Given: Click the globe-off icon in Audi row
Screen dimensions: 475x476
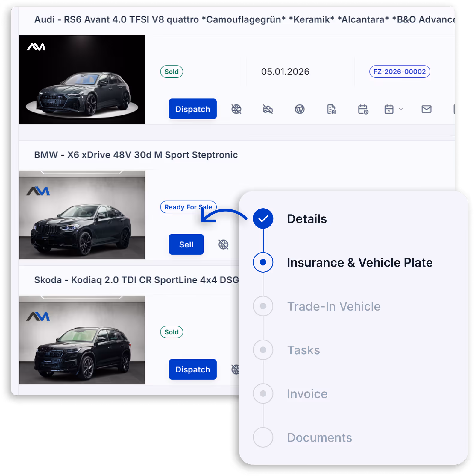Looking at the screenshot, I should [x=236, y=109].
